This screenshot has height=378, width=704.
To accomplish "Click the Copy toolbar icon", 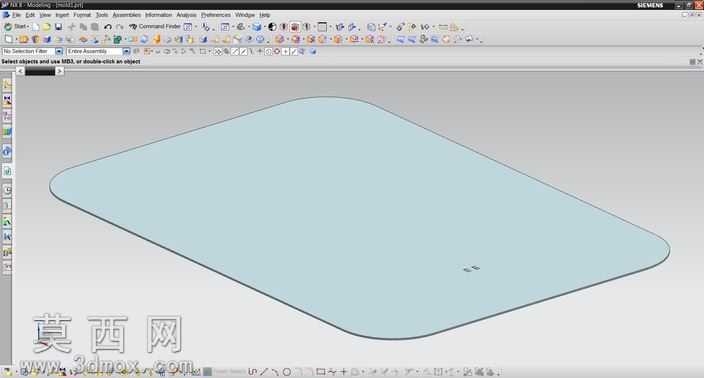I will (x=83, y=27).
